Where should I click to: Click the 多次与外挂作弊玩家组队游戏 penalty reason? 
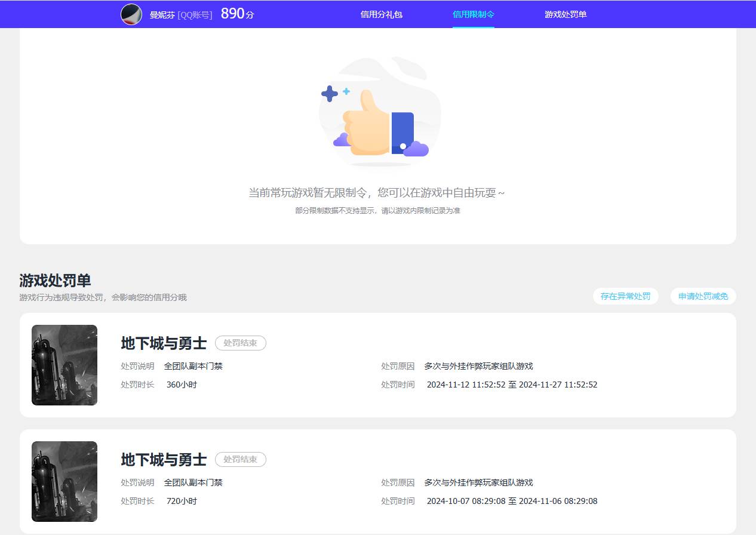tap(478, 366)
